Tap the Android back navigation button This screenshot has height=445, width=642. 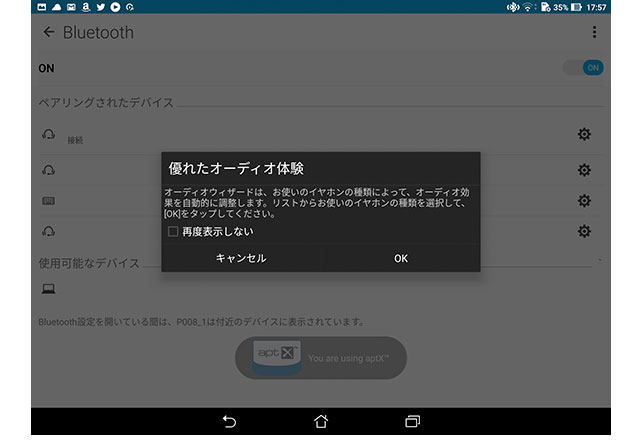pos(229,421)
